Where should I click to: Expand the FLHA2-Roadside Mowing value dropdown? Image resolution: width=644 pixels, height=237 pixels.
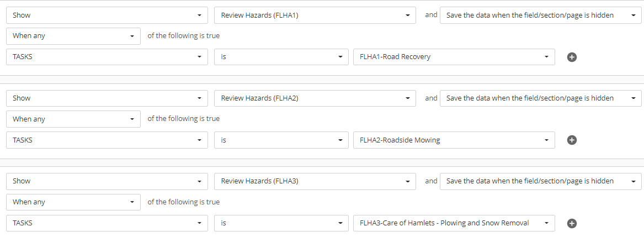[x=454, y=140]
